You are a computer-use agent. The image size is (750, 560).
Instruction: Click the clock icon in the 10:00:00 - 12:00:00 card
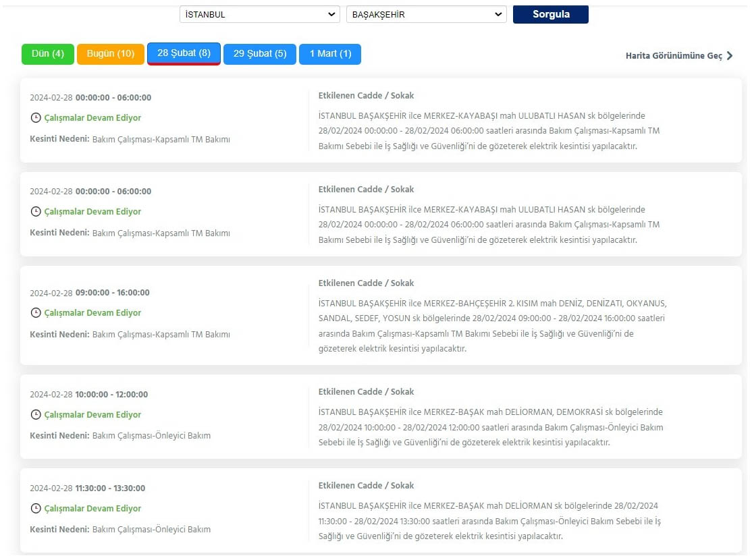pyautogui.click(x=36, y=415)
